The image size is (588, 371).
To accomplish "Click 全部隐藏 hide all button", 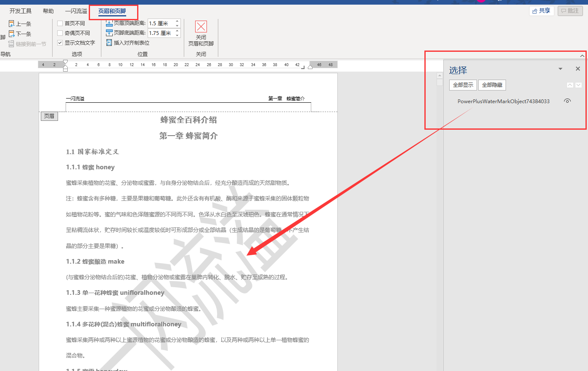I will coord(492,85).
